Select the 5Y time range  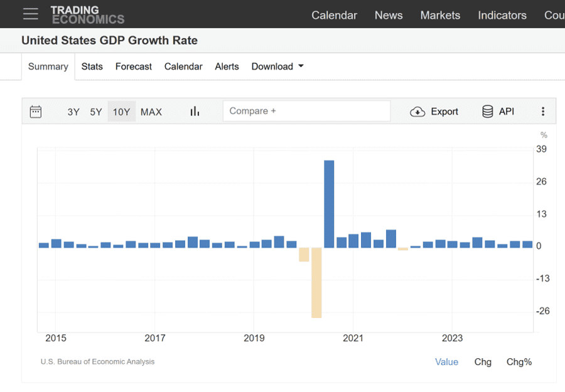[x=95, y=112]
